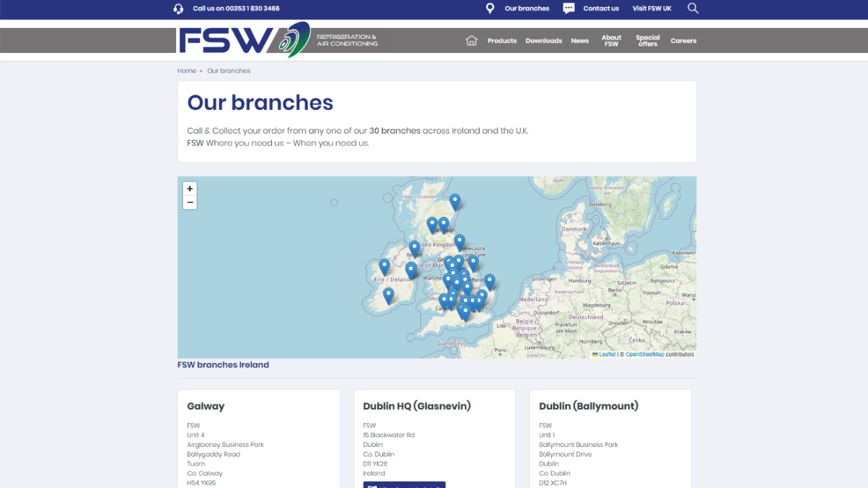Zoom out of the map using the minus control
The height and width of the screenshot is (488, 868).
[190, 202]
